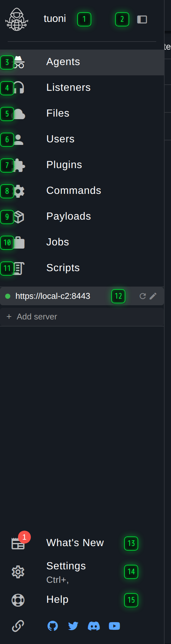Viewport: 171px width, 644px height.
Task: Click the tuoni logo icon
Action: click(x=17, y=19)
